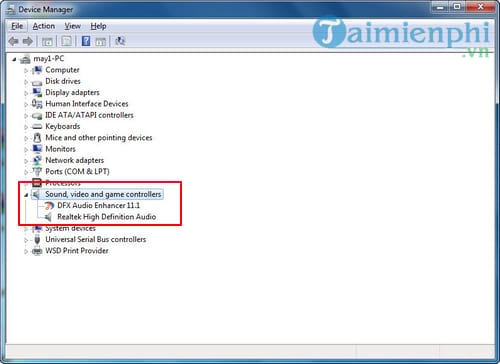Click the Help question mark toolbar icon
The height and width of the screenshot is (364, 500).
coord(86,41)
